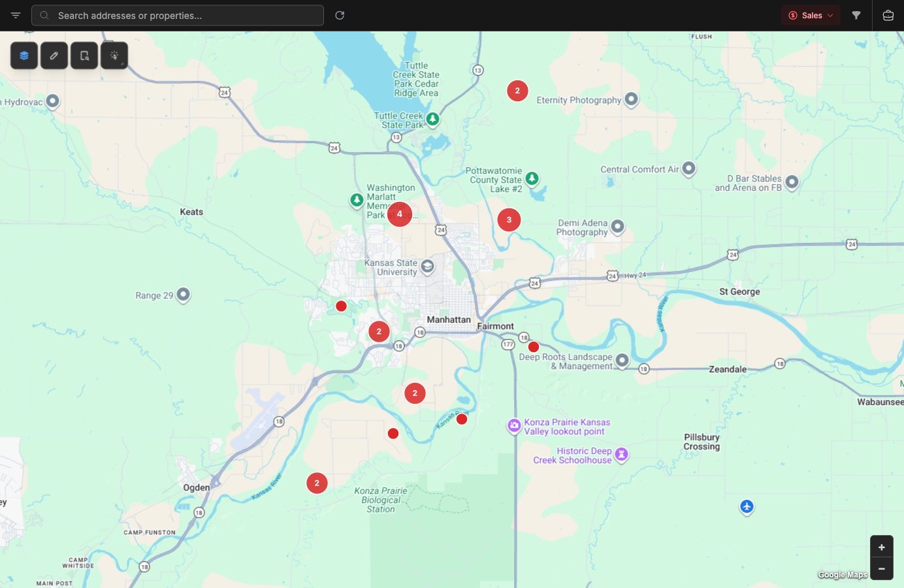Select red dot on Kansas River bend
Viewport: 904px width, 588px height.
coord(462,419)
